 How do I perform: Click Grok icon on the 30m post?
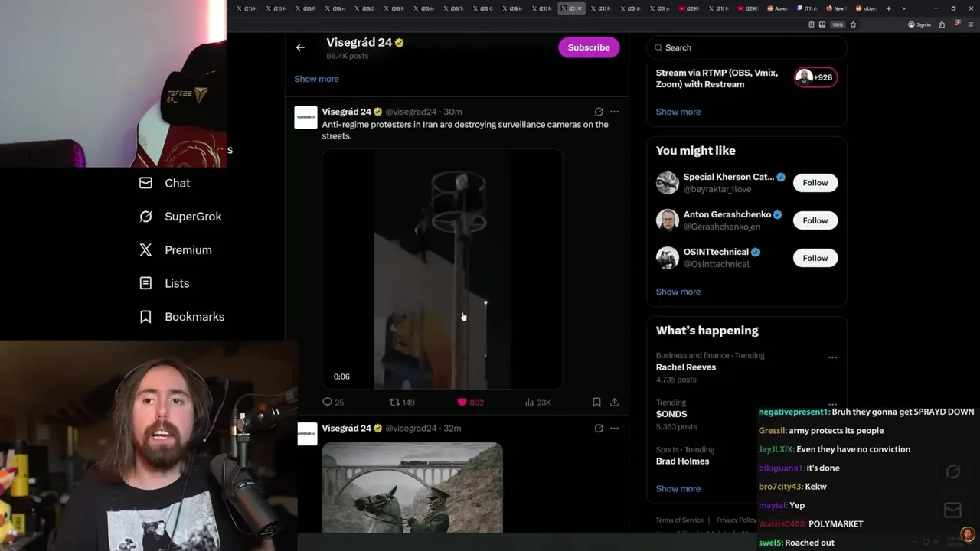coord(599,112)
